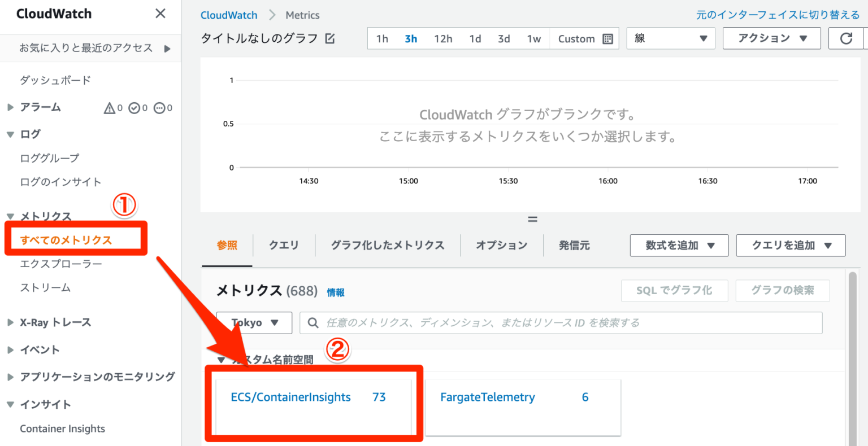
Task: Open the calendar icon next to Custom
Action: tap(609, 38)
